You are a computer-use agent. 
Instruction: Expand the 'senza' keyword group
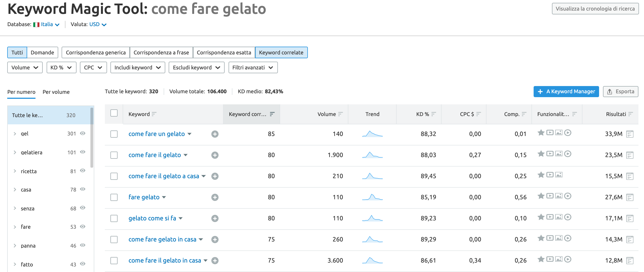coord(15,208)
